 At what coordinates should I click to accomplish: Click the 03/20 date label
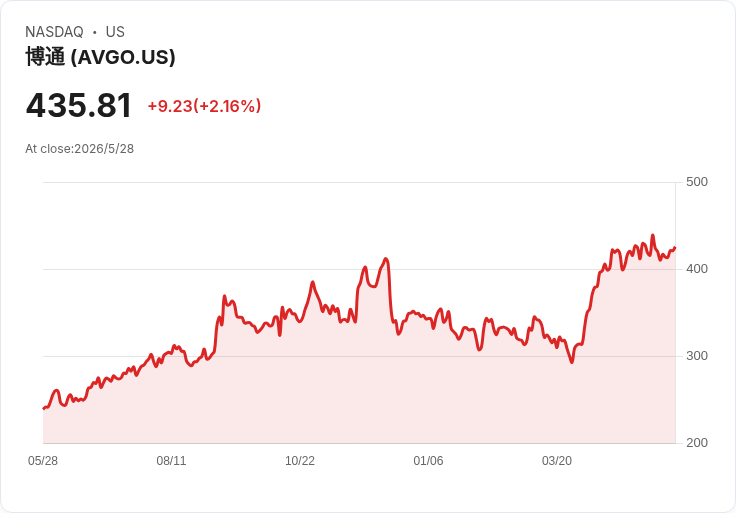(x=557, y=461)
